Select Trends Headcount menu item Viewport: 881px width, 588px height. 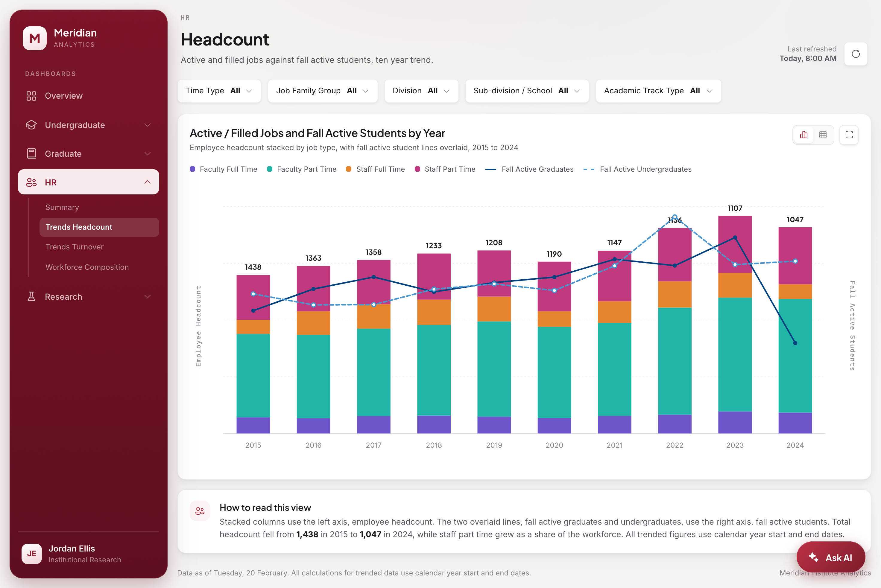pos(99,227)
